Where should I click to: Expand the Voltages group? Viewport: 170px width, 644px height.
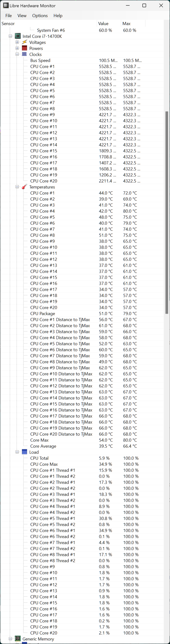click(17, 42)
